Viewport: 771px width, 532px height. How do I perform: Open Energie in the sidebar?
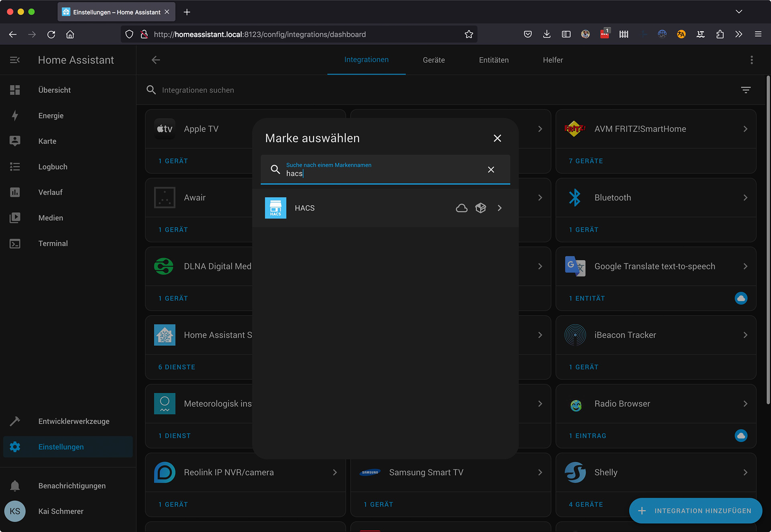[x=51, y=116]
